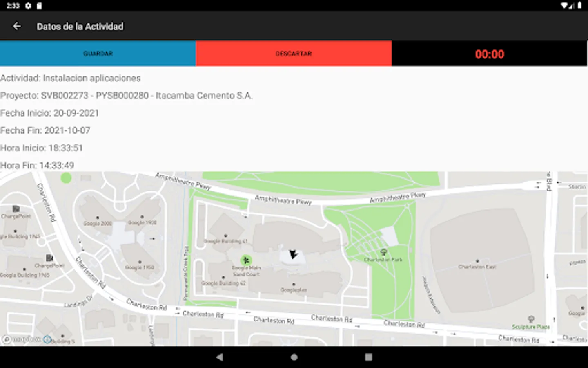Viewport: 588px width, 368px height.
Task: Tap the green dot on the map
Action: pyautogui.click(x=66, y=178)
